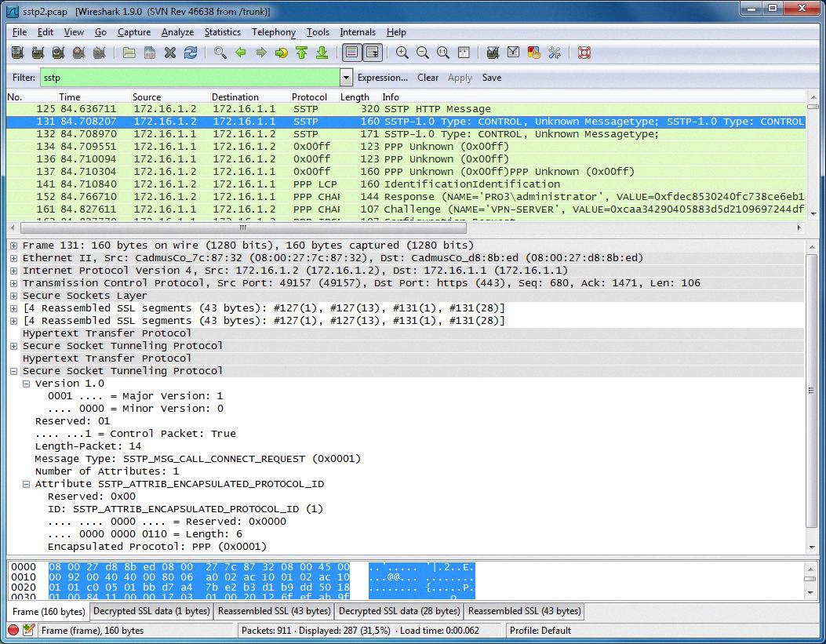Open the Internals menu
The image size is (826, 644).
coord(358,32)
